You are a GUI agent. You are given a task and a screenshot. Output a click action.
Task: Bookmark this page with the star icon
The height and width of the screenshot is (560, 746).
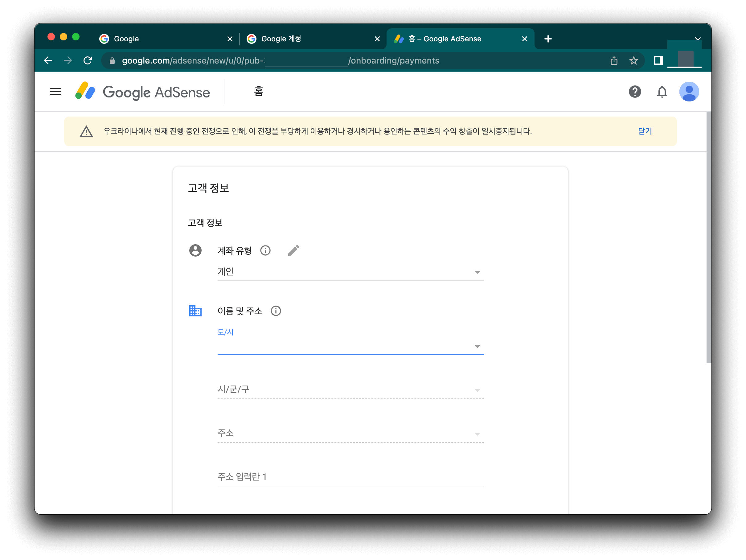click(x=633, y=61)
